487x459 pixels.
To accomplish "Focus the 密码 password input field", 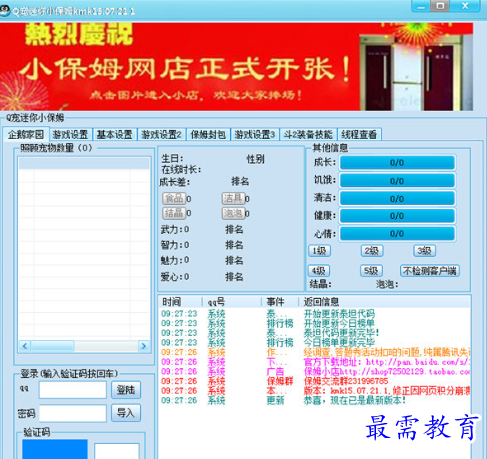I will click(73, 413).
